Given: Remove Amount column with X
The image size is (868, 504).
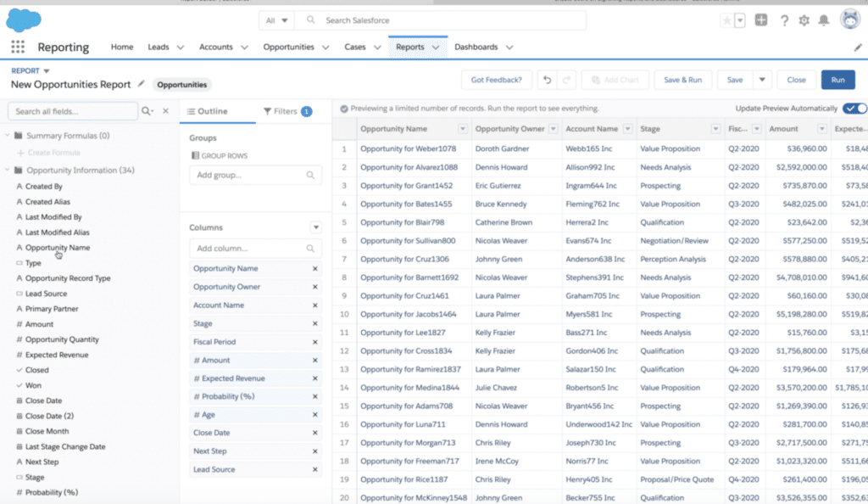Looking at the screenshot, I should [315, 360].
